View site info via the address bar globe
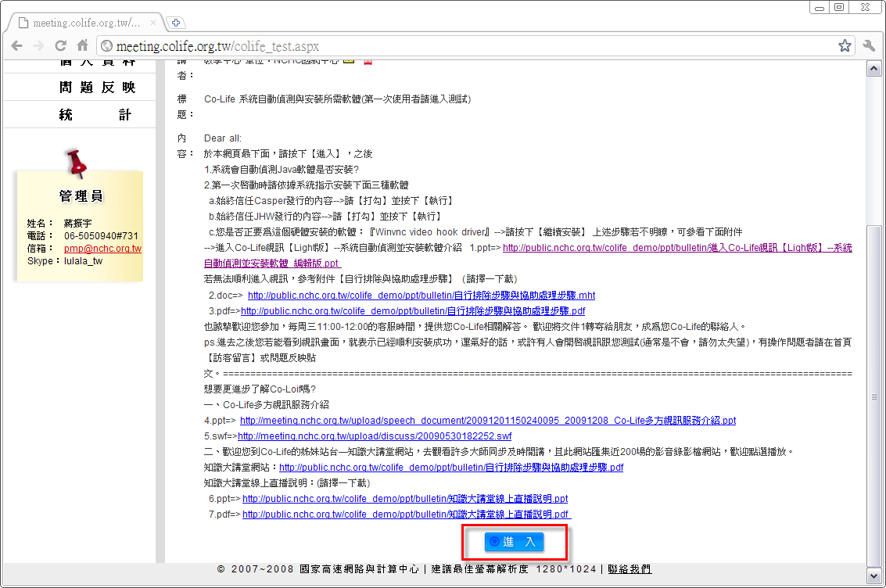The height and width of the screenshot is (588, 886). point(107,46)
